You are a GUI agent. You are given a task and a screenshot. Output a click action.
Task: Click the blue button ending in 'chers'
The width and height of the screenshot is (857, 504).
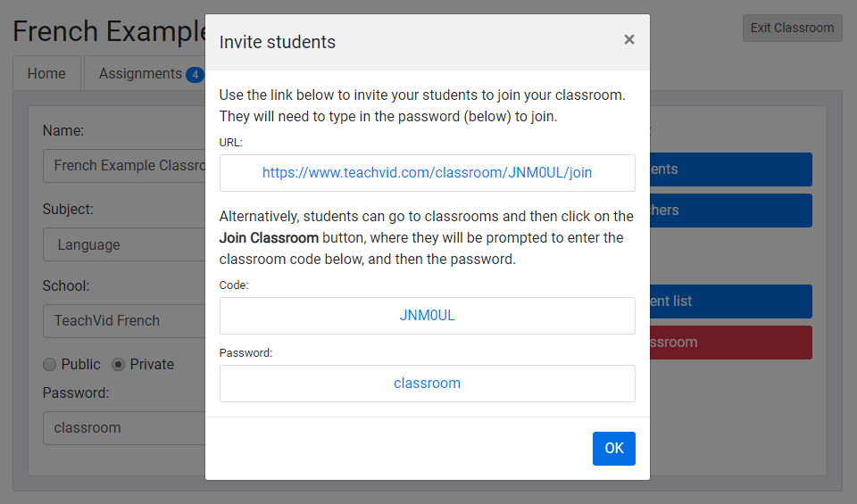tap(730, 211)
